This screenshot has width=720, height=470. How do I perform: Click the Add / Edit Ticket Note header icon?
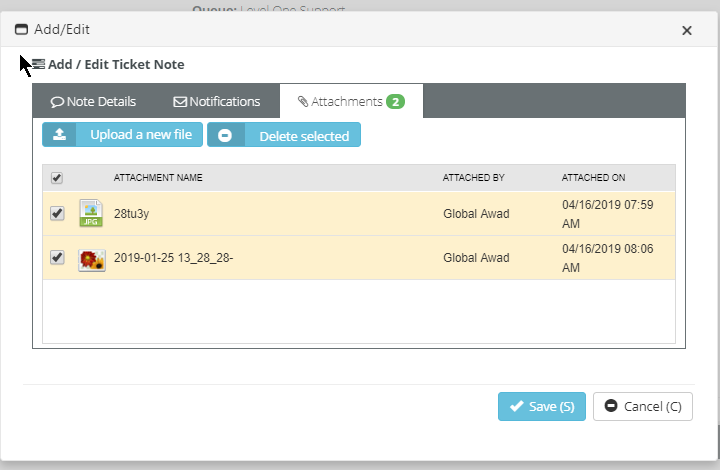point(38,64)
